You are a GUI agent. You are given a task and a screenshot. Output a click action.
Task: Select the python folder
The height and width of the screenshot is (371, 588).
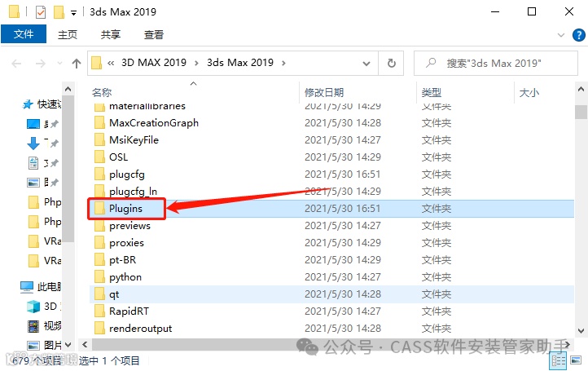coord(331,277)
